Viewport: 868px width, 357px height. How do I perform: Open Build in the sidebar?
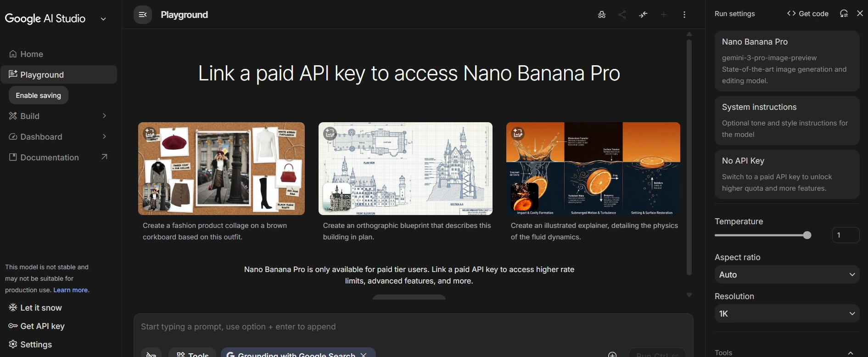59,116
